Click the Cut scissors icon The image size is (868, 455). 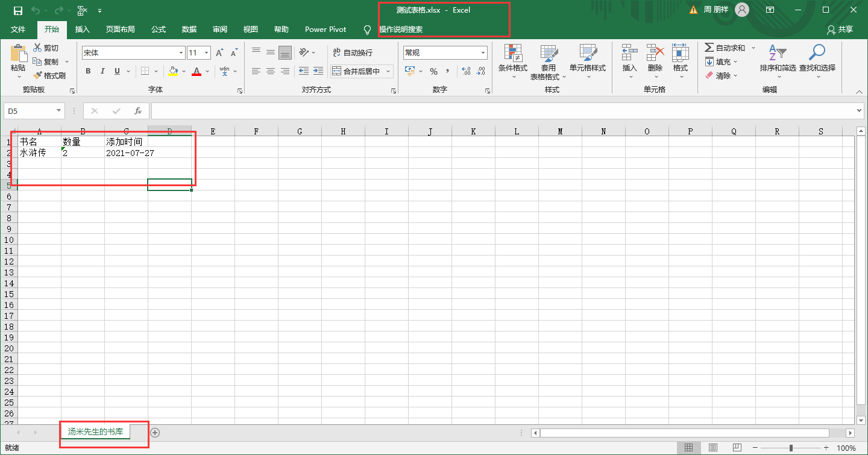click(x=37, y=48)
